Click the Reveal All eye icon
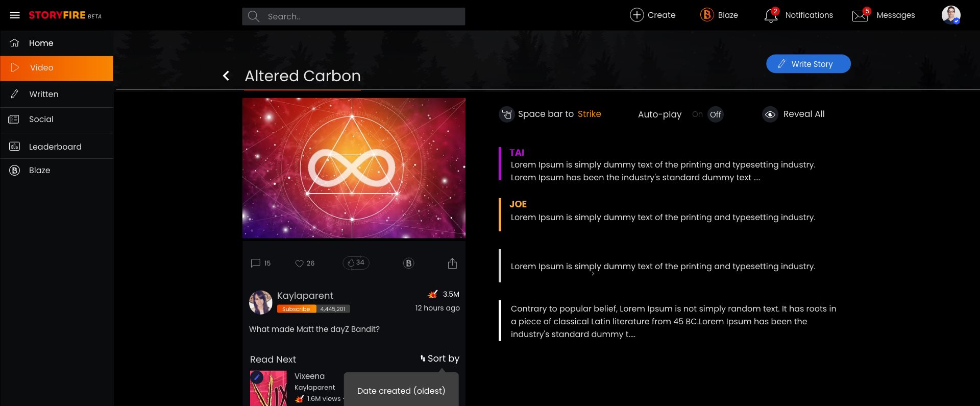The width and height of the screenshot is (980, 406). (x=770, y=114)
